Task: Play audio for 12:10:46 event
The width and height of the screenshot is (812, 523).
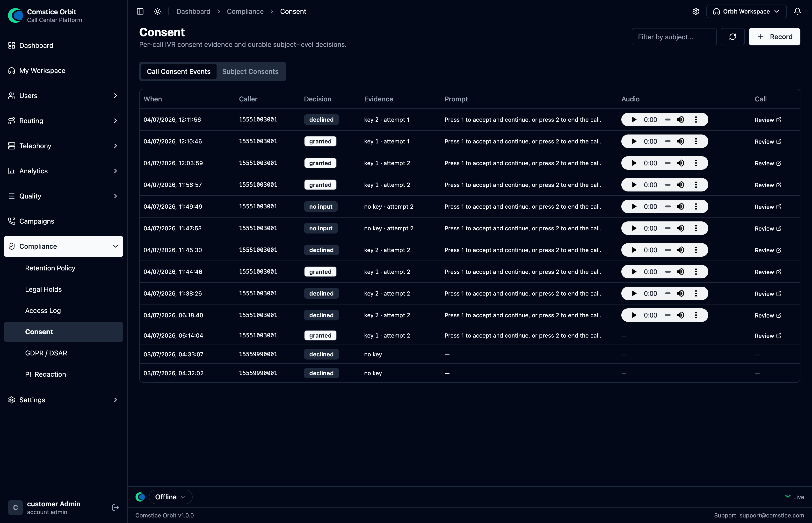Action: 634,141
